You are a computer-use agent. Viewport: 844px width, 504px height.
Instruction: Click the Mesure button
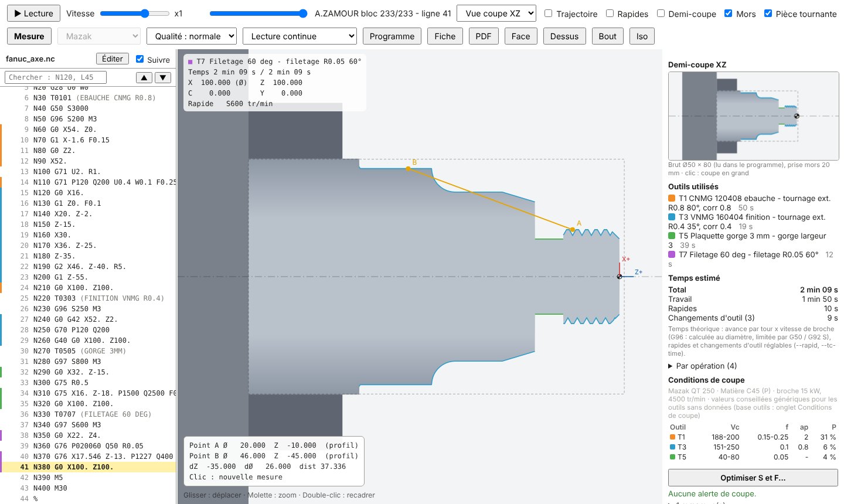click(x=29, y=36)
